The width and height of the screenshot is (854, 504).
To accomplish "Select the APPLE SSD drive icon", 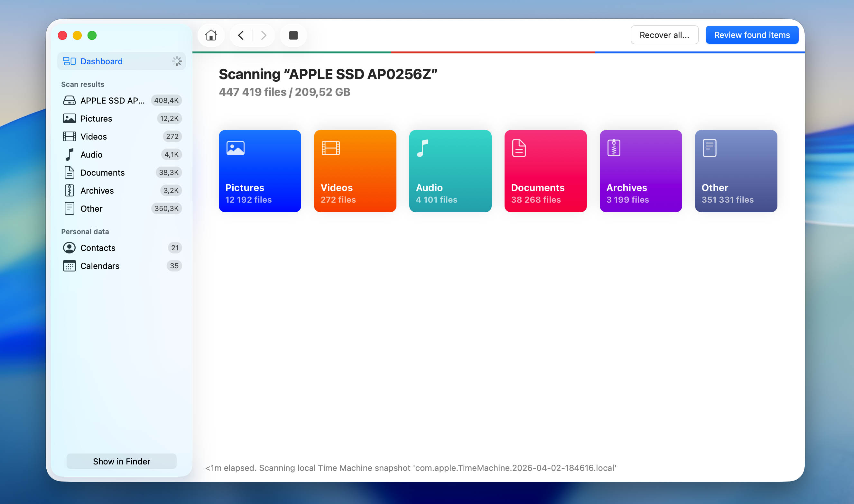I will pyautogui.click(x=69, y=101).
